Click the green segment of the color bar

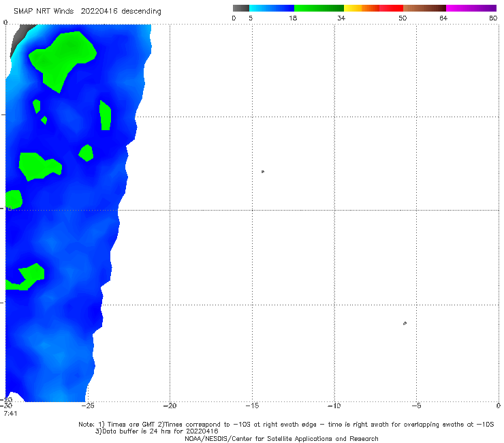point(319,8)
